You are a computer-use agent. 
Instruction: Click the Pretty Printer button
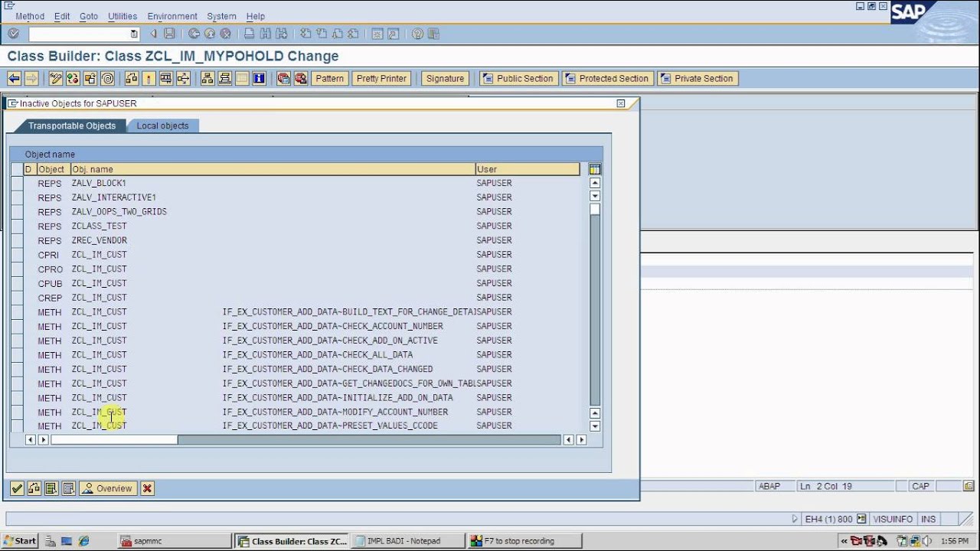[x=382, y=78]
